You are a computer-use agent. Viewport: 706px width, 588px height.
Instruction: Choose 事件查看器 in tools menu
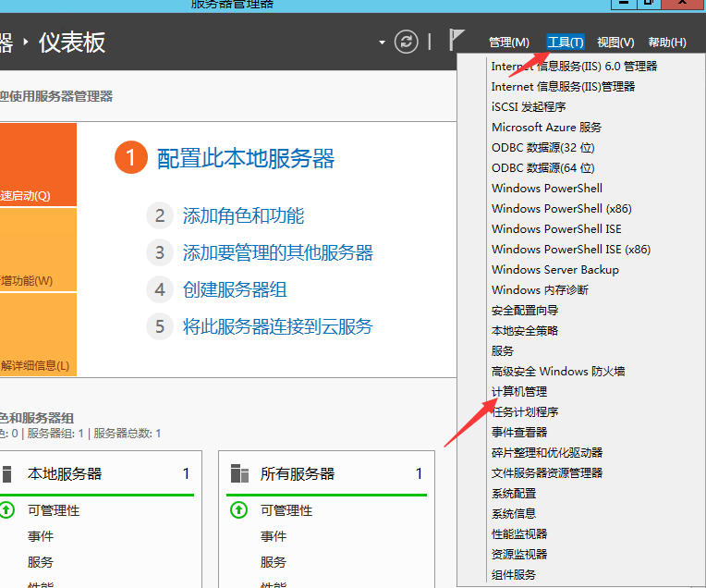tap(518, 433)
